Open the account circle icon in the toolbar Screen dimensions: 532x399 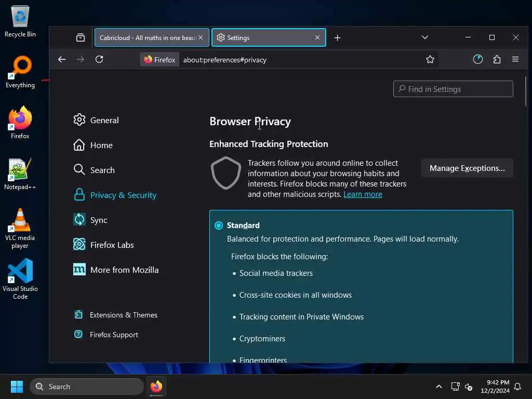pos(478,59)
